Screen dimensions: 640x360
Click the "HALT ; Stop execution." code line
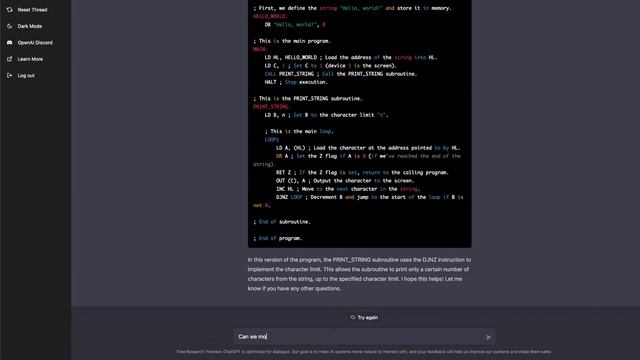tap(296, 82)
